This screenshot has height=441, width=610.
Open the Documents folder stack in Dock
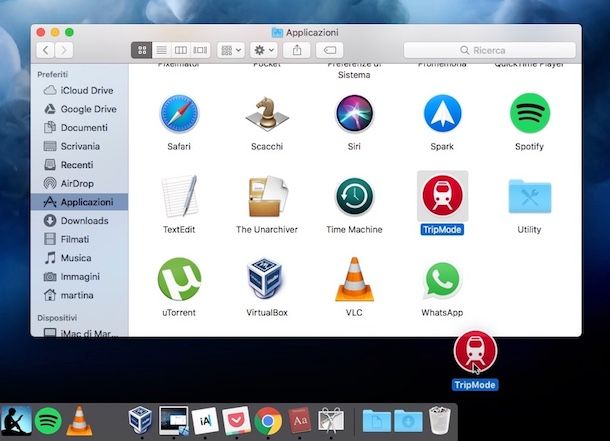377,421
